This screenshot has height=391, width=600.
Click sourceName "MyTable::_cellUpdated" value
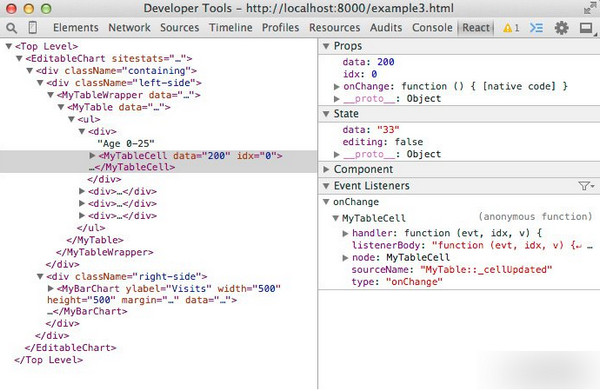[486, 270]
